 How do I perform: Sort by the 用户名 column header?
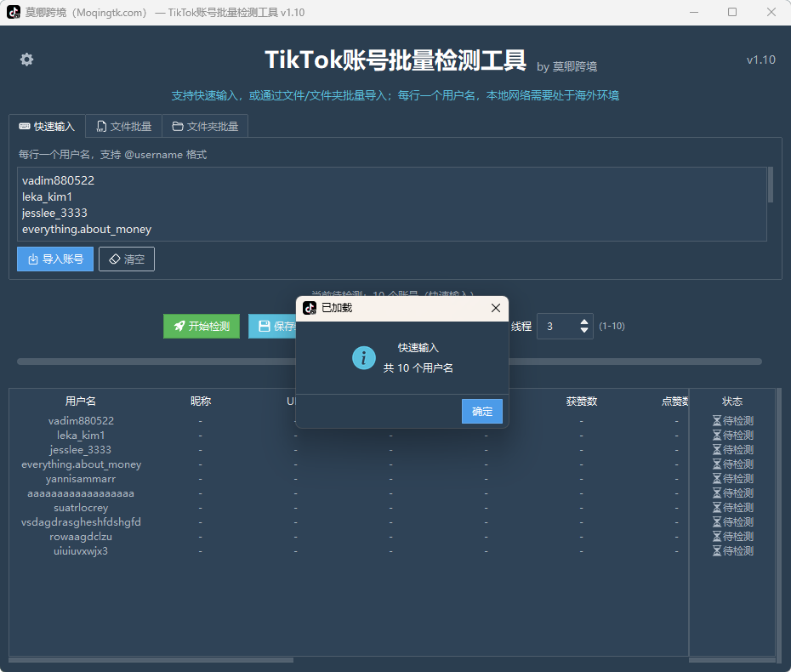(81, 401)
